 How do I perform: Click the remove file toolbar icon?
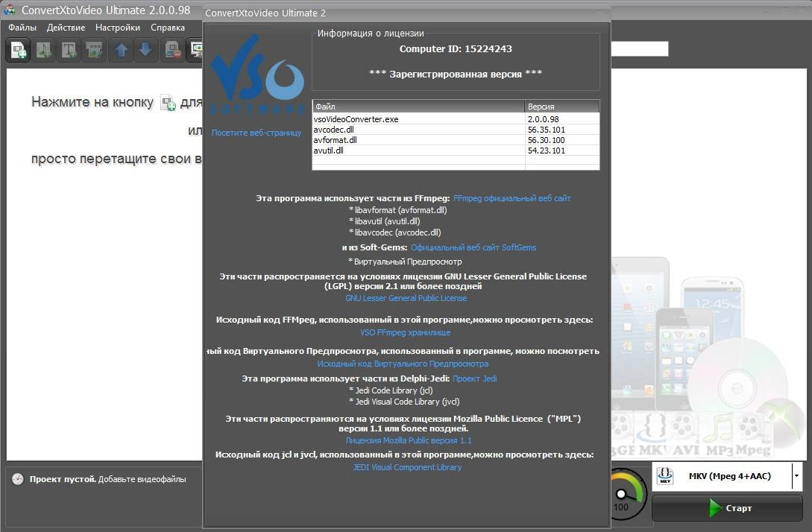[172, 50]
